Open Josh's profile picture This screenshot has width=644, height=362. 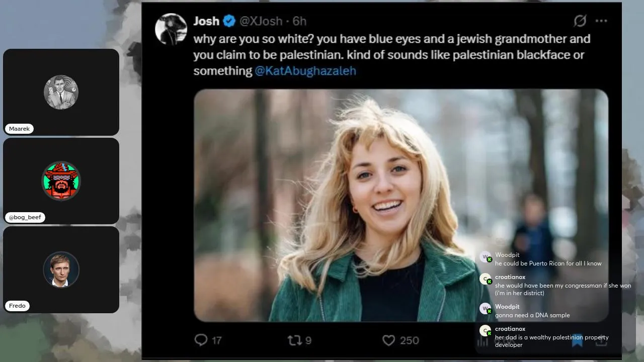pyautogui.click(x=171, y=29)
